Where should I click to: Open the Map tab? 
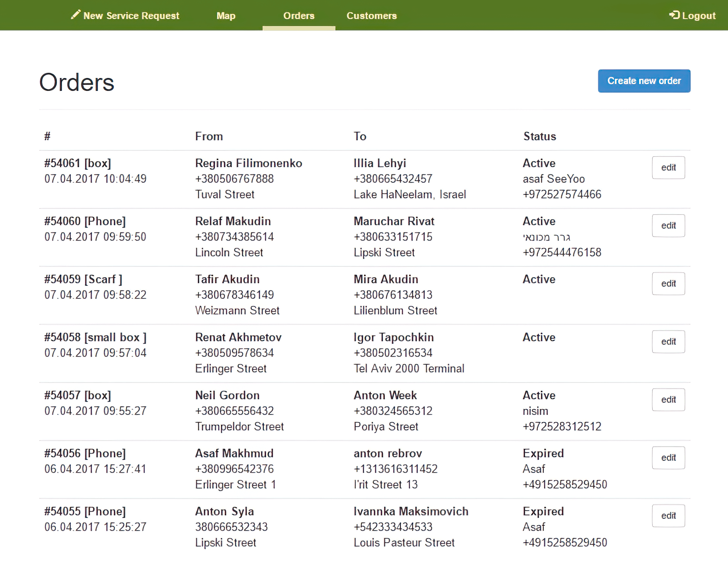coord(226,16)
